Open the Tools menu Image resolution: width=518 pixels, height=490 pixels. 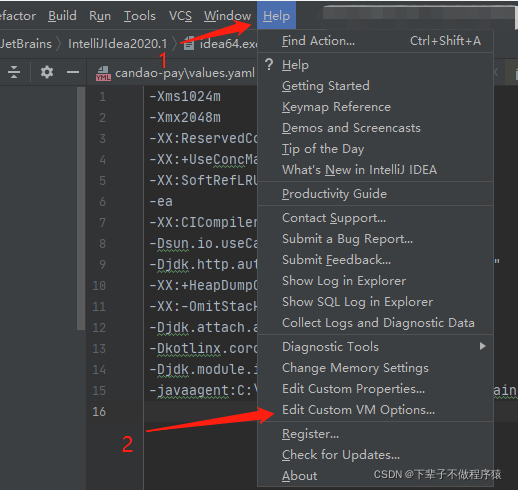tap(140, 16)
